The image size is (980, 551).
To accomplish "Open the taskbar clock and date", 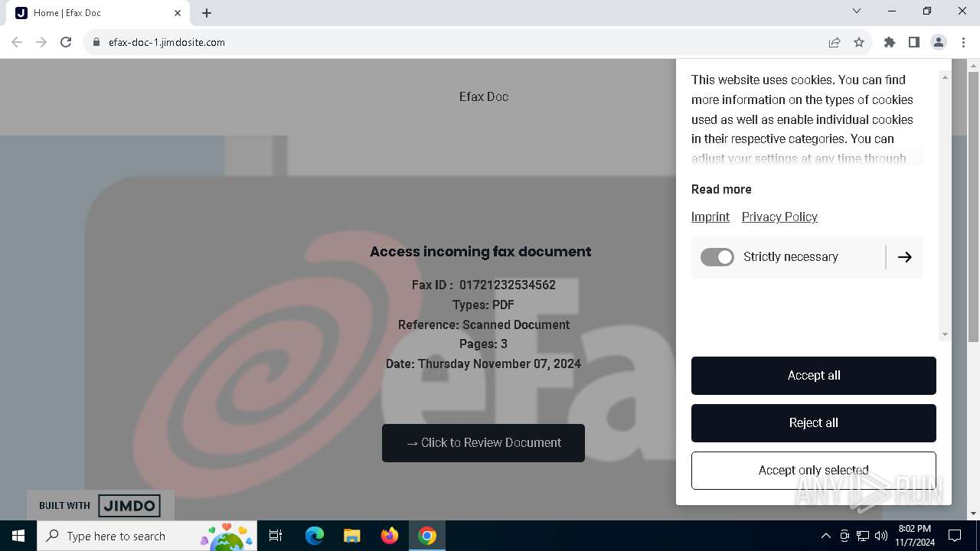I will click(915, 536).
